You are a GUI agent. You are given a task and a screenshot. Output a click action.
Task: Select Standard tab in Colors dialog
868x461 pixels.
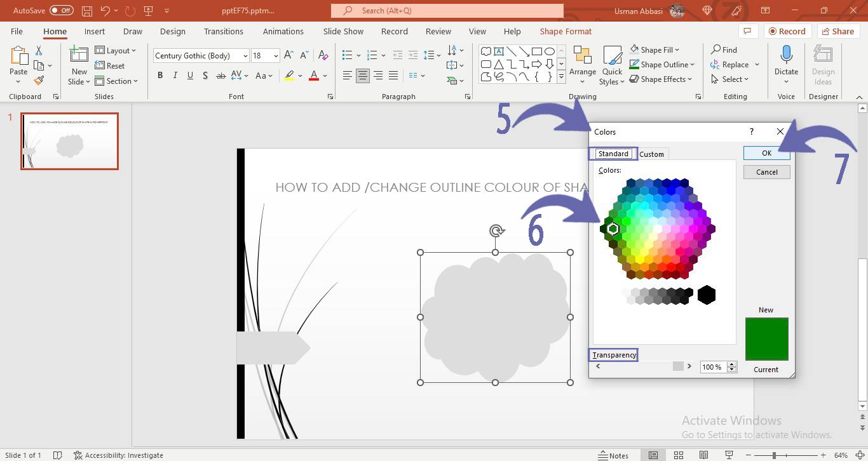(x=613, y=154)
